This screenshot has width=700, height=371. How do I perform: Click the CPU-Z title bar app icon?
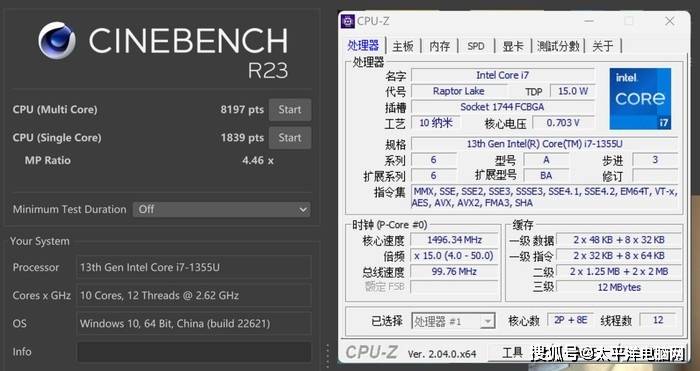[348, 21]
